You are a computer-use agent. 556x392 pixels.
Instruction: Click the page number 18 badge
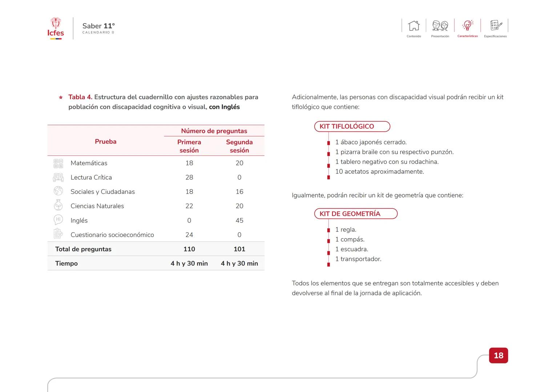(x=498, y=356)
